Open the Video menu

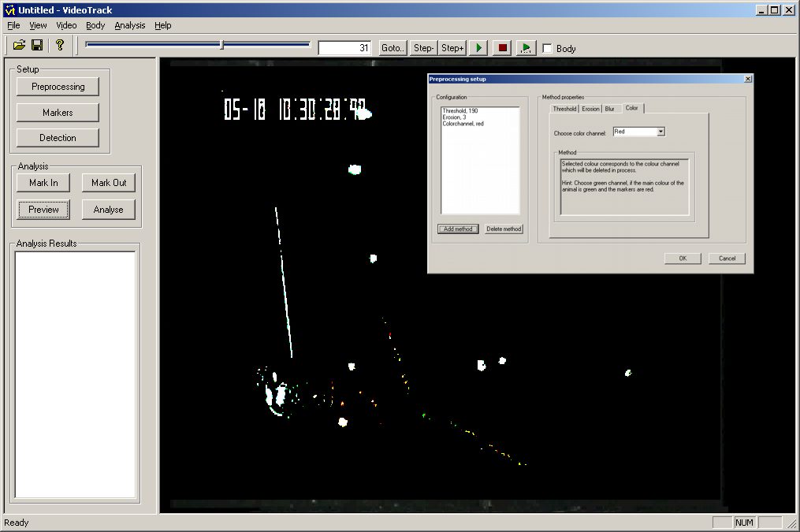pyautogui.click(x=66, y=25)
